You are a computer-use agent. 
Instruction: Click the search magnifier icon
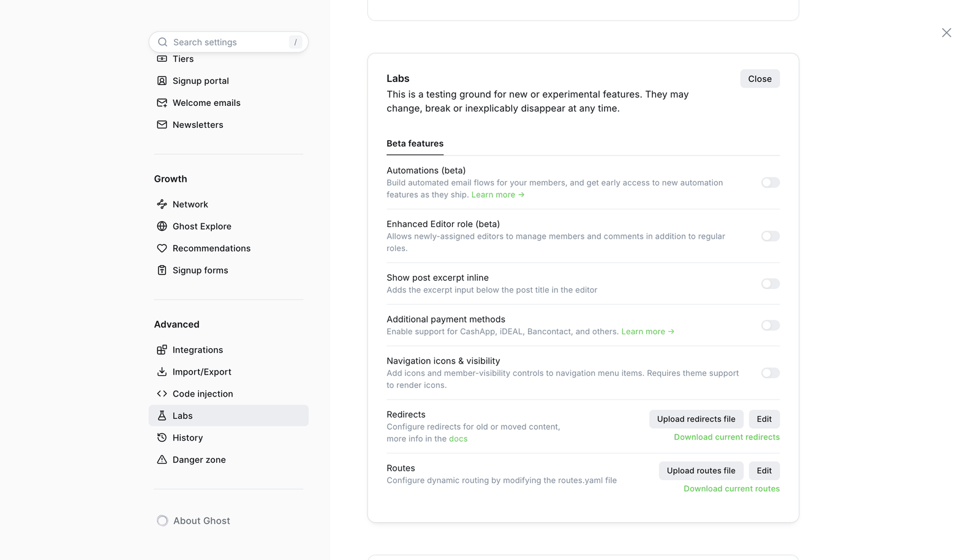click(162, 42)
